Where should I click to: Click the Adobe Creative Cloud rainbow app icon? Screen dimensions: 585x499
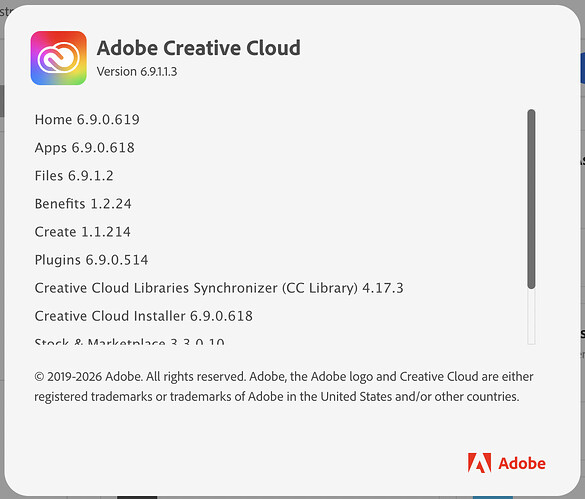59,58
